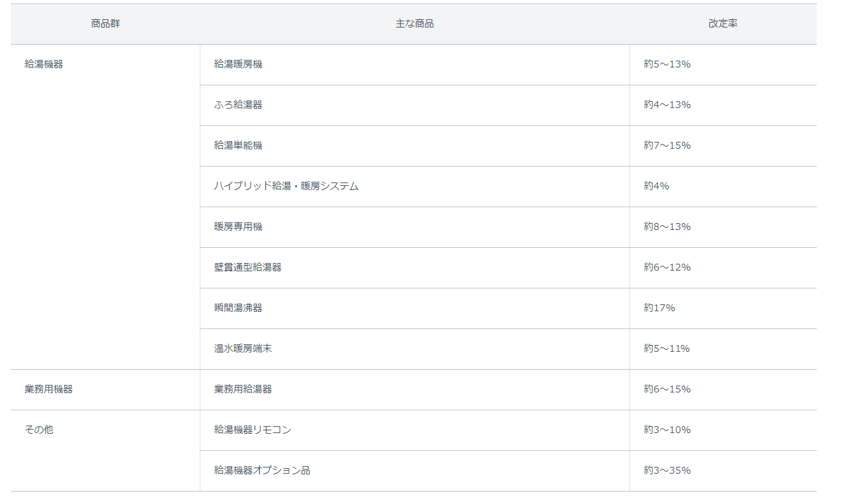The height and width of the screenshot is (504, 854).
Task: Click the 主な商品 column header
Action: (415, 23)
